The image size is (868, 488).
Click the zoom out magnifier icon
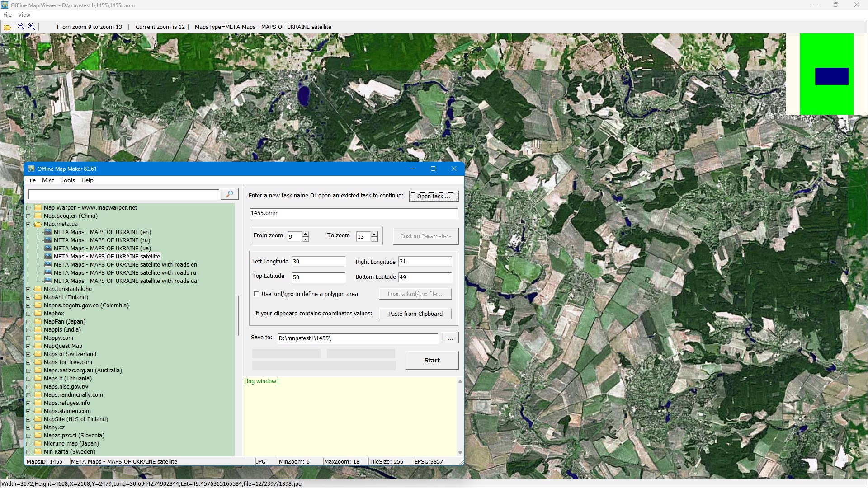tap(21, 27)
